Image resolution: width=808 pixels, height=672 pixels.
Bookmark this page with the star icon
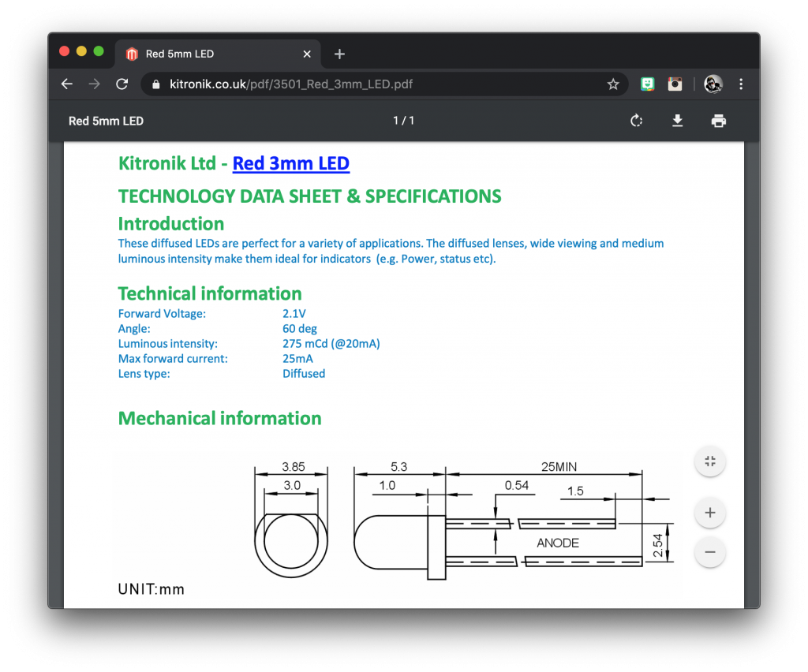(x=612, y=84)
